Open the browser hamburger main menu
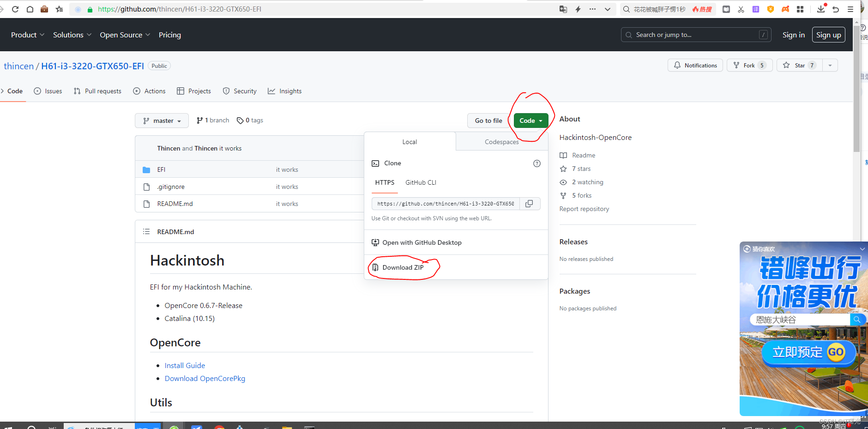Screen dimensions: 868x429 (850, 9)
